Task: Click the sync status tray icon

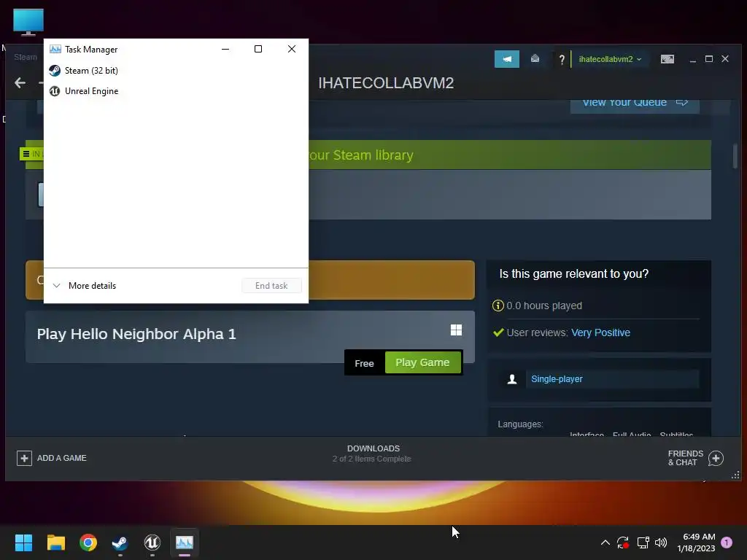Action: [623, 542]
